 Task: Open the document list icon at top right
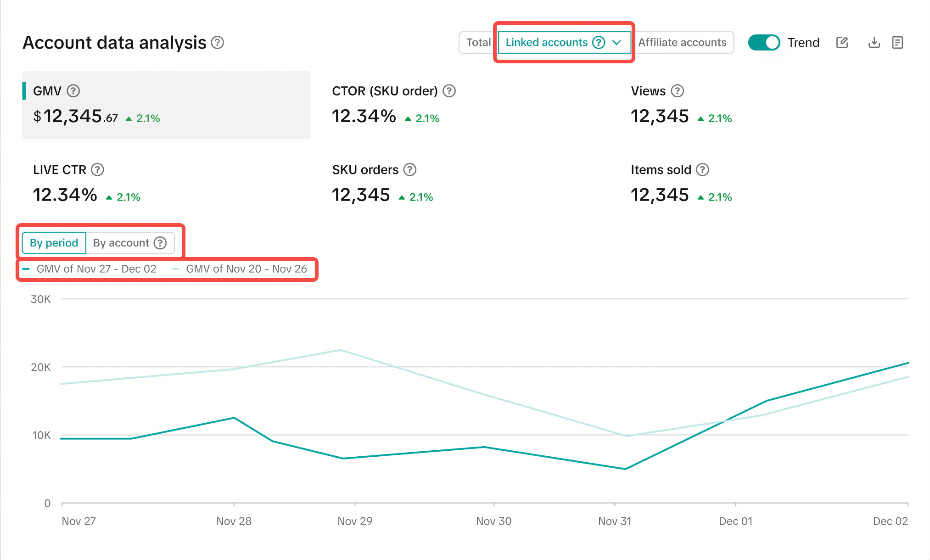point(897,43)
